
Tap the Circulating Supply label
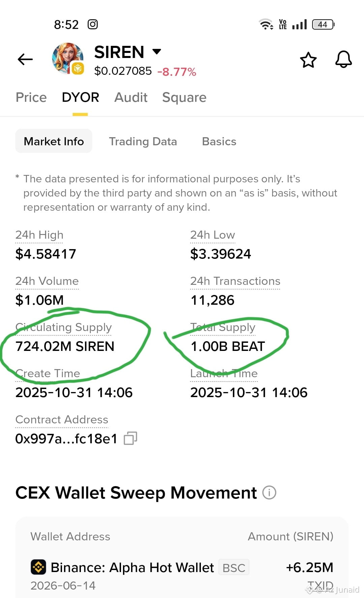point(63,327)
